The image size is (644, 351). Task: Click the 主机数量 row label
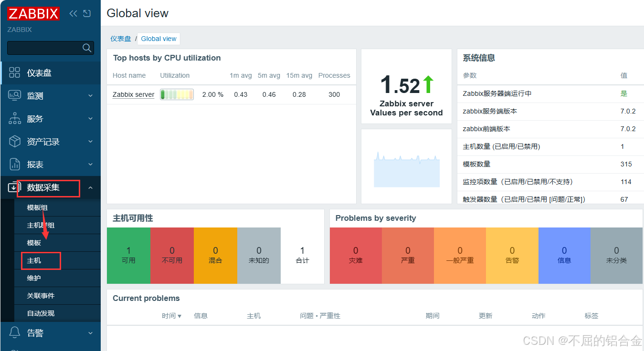(x=501, y=146)
